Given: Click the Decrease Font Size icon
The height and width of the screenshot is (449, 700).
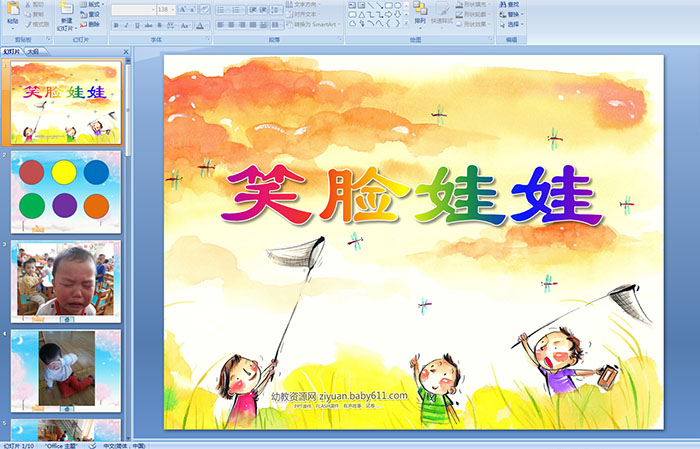Looking at the screenshot, I should click(192, 9).
